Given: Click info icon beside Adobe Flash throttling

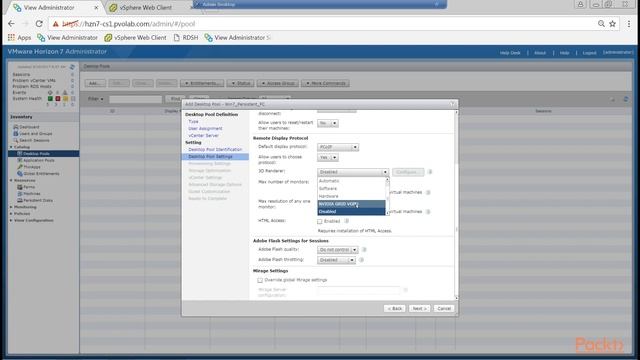Looking at the screenshot, I should pyautogui.click(x=361, y=260).
